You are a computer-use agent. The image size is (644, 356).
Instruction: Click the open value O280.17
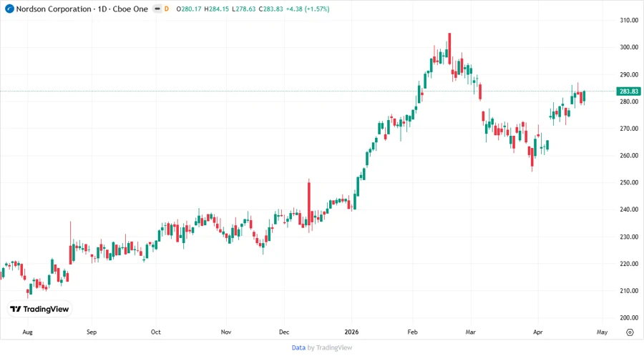coord(189,9)
